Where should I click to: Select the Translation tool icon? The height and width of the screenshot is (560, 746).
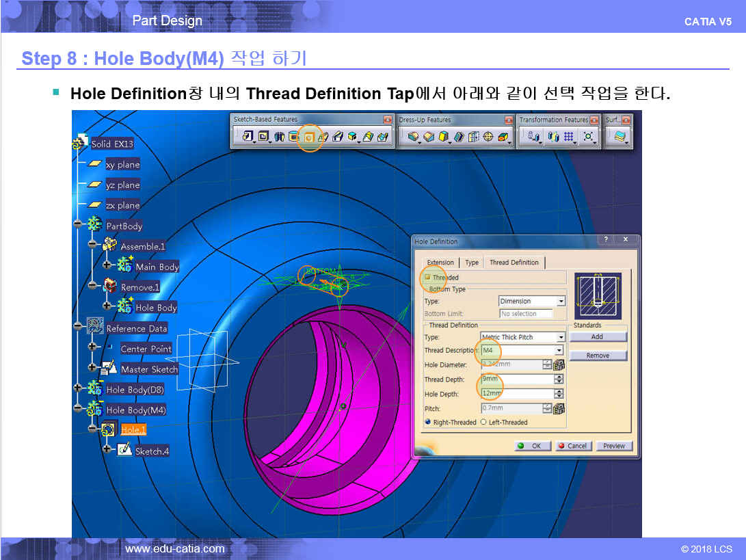(x=534, y=137)
